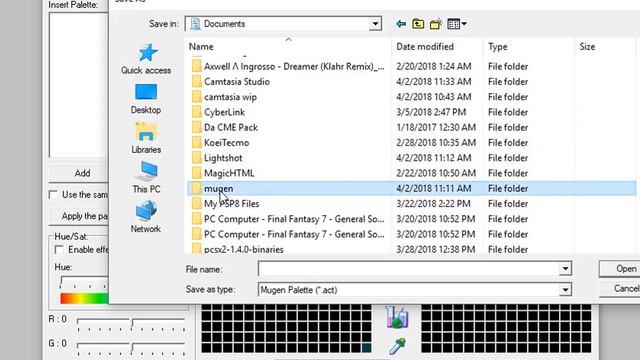Create a new folder in Documents
Screen dimensions: 640x360
coord(436,24)
